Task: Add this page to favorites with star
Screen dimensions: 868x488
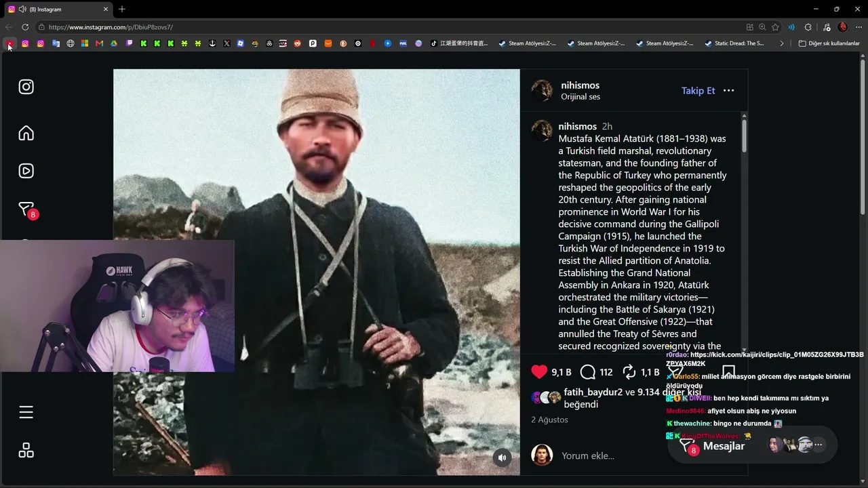Action: pyautogui.click(x=775, y=27)
